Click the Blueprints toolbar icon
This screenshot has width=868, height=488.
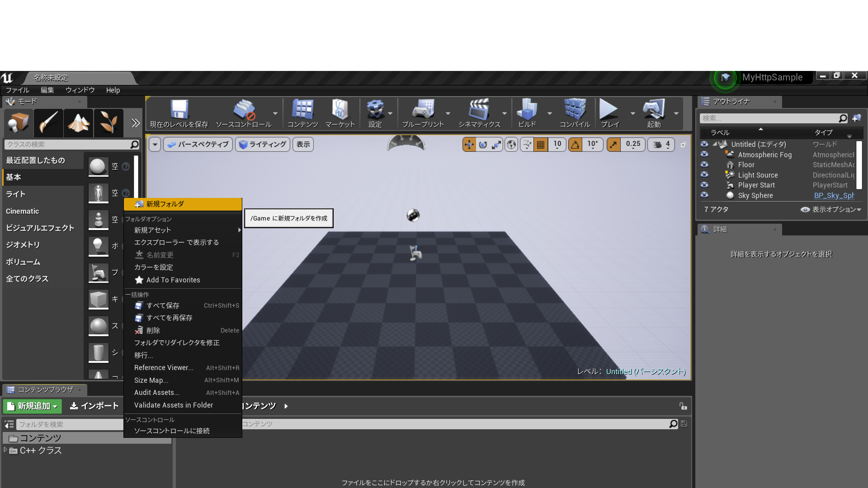pos(423,110)
